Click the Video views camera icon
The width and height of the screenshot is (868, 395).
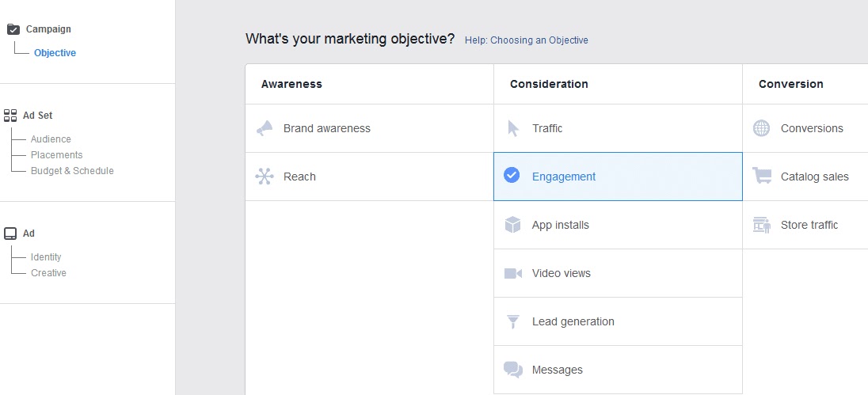513,273
